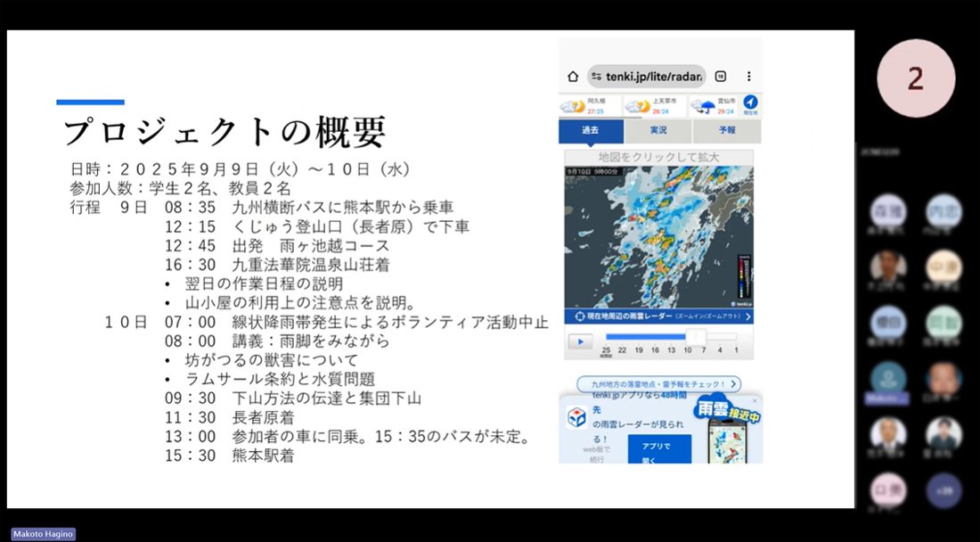Switch to the 実況 tab

658,131
